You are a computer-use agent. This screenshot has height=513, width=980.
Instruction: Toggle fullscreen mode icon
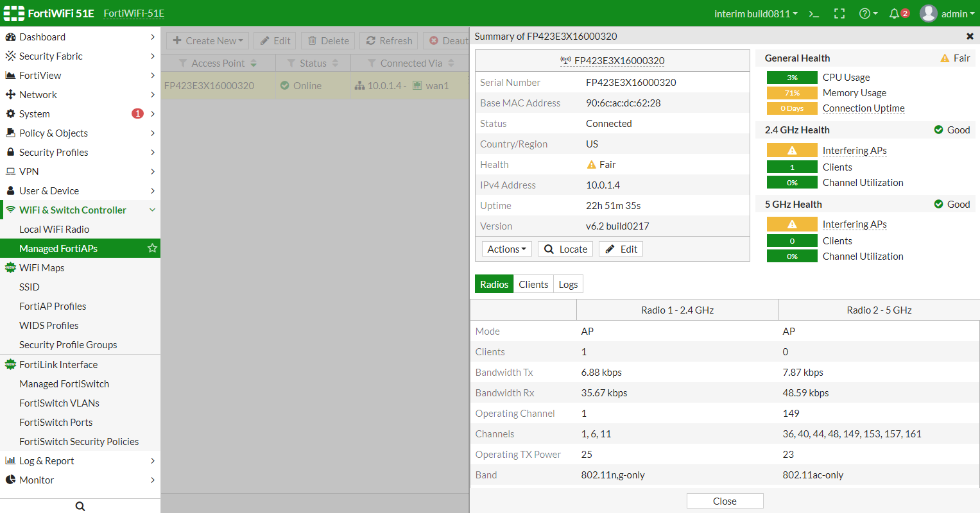839,13
